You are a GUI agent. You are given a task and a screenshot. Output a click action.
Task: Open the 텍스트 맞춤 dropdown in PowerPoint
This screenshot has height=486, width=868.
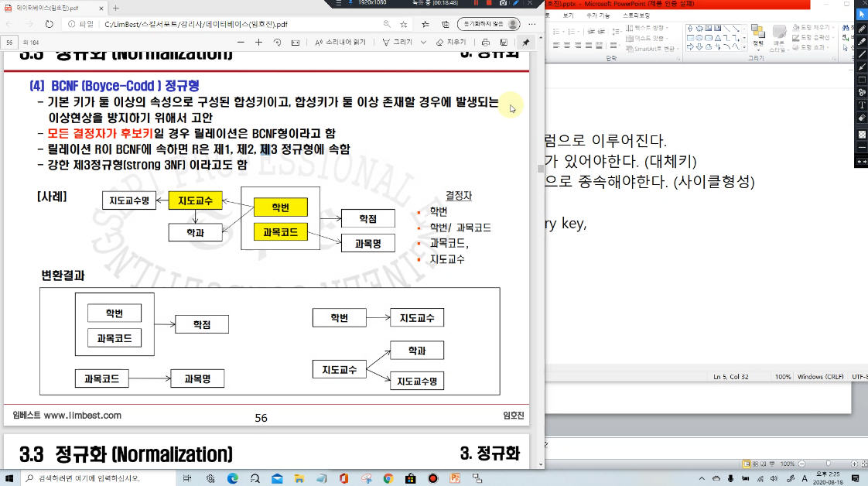click(646, 38)
